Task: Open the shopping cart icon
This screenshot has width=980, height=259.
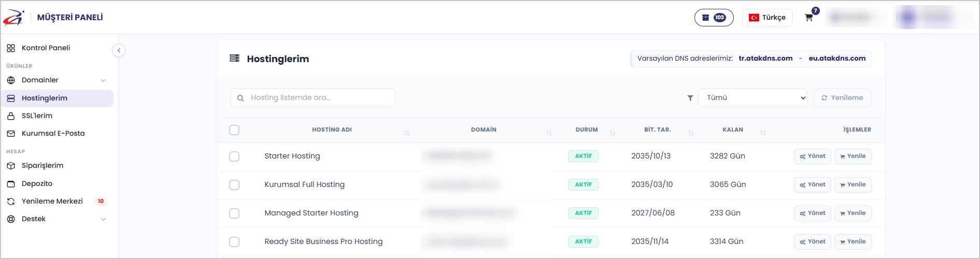Action: 808,18
